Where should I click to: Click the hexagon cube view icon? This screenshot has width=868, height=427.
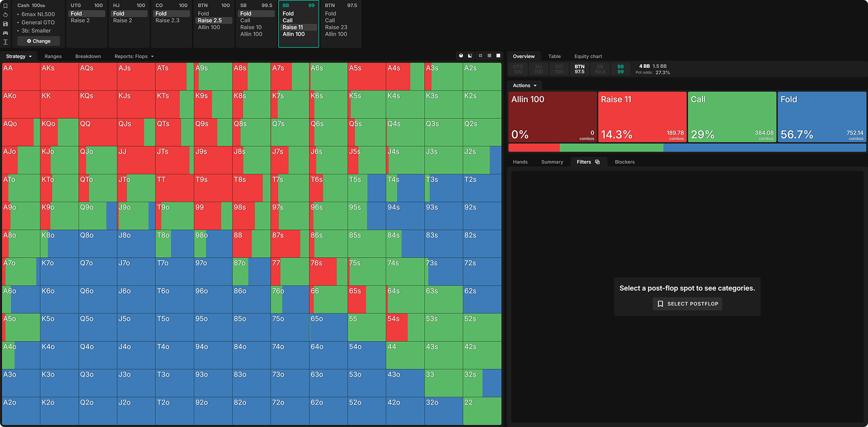pos(461,56)
